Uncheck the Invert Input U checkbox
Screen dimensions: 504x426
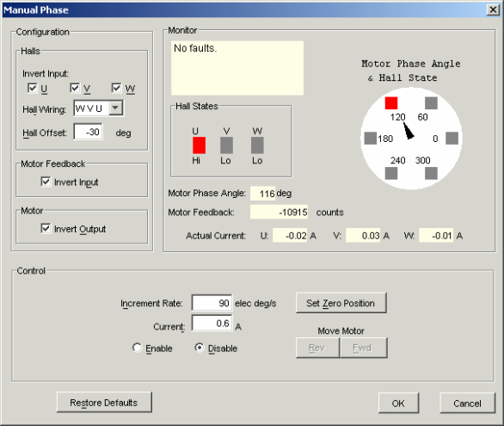[x=33, y=88]
